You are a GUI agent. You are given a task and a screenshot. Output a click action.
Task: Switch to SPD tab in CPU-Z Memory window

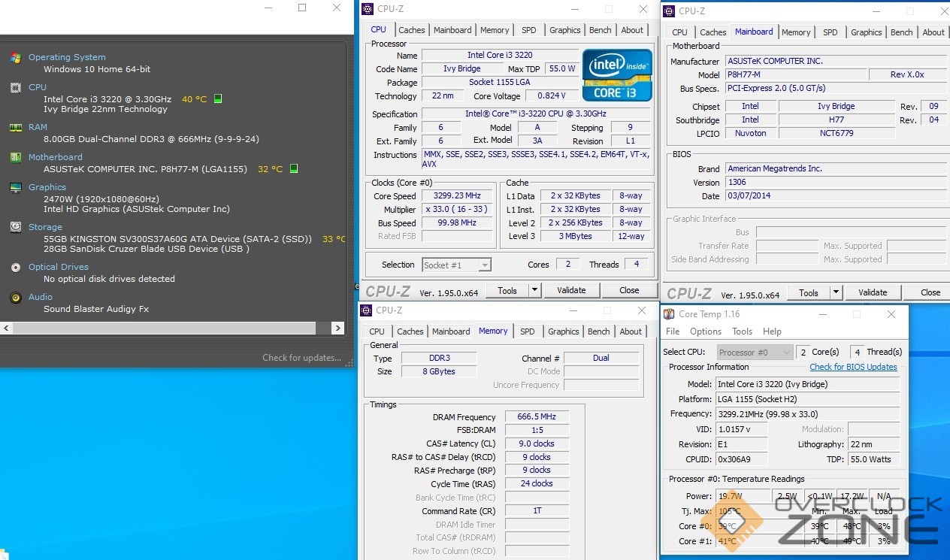528,331
